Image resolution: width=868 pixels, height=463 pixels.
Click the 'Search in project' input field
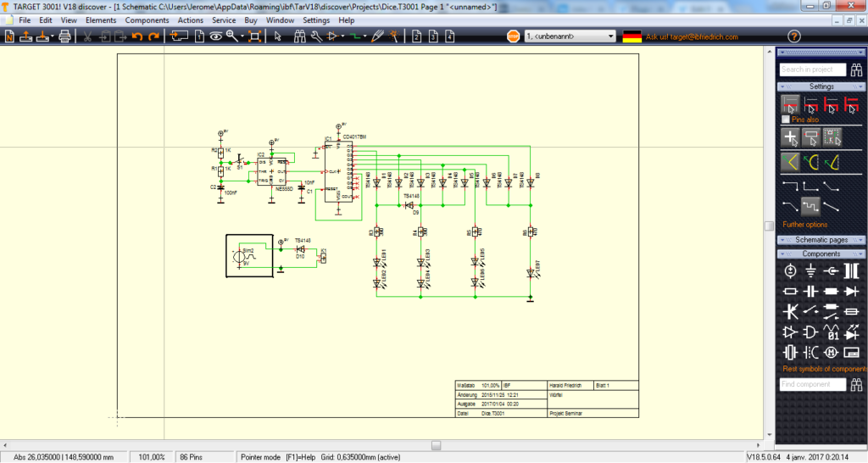point(813,70)
